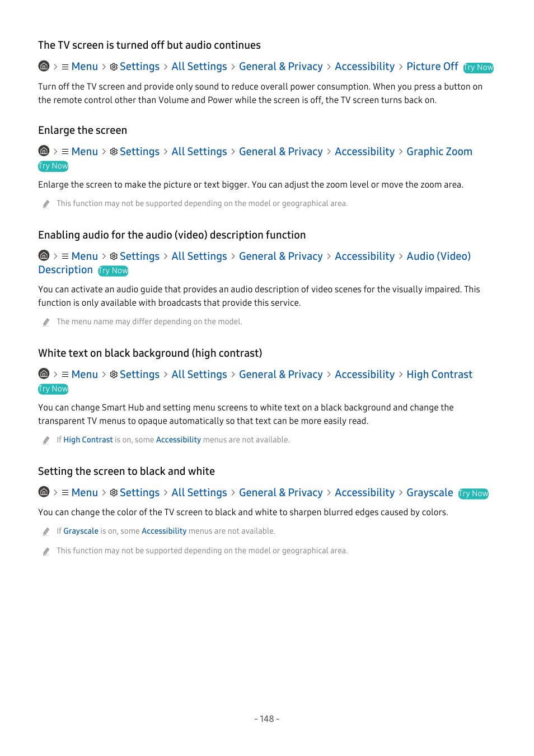Click the Menu hamburger icon in Picture Off path
This screenshot has width=534, height=756.
point(65,67)
